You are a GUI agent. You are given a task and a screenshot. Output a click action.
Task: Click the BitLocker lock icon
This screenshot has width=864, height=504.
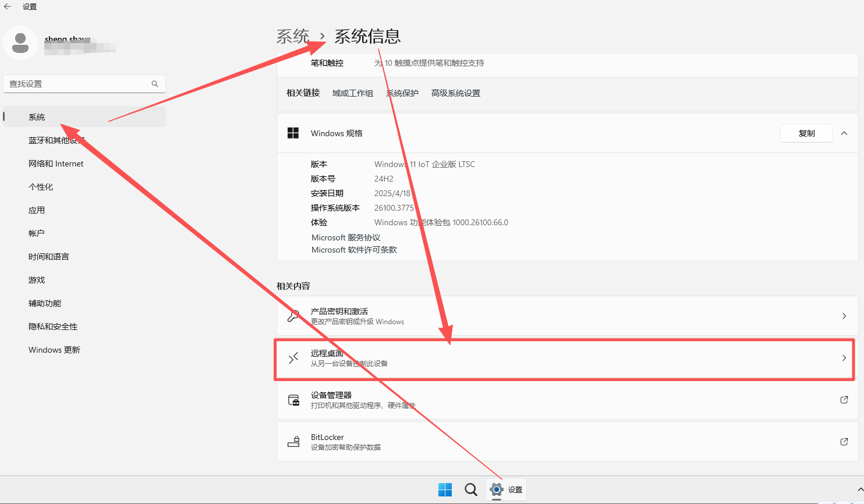pyautogui.click(x=294, y=442)
